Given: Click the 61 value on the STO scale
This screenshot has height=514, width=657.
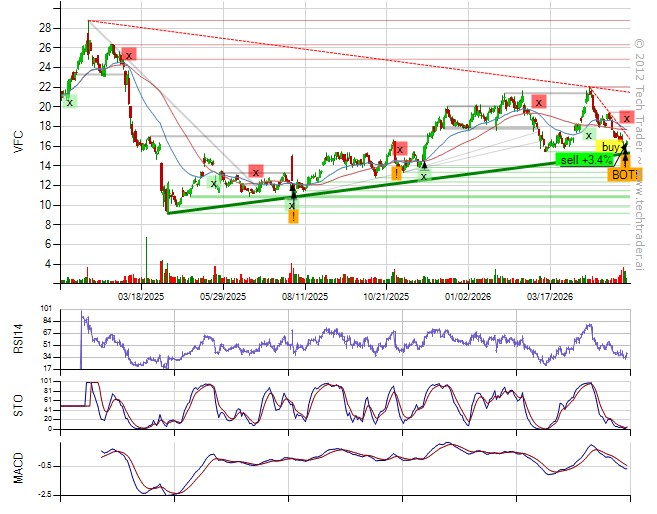Looking at the screenshot, I should (48, 400).
